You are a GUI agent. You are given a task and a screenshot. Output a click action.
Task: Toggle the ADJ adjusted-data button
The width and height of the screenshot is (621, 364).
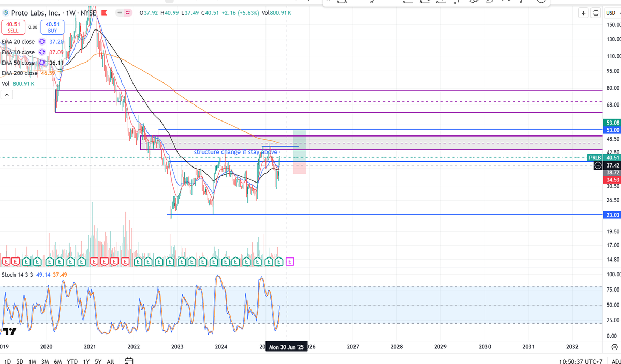click(615, 361)
